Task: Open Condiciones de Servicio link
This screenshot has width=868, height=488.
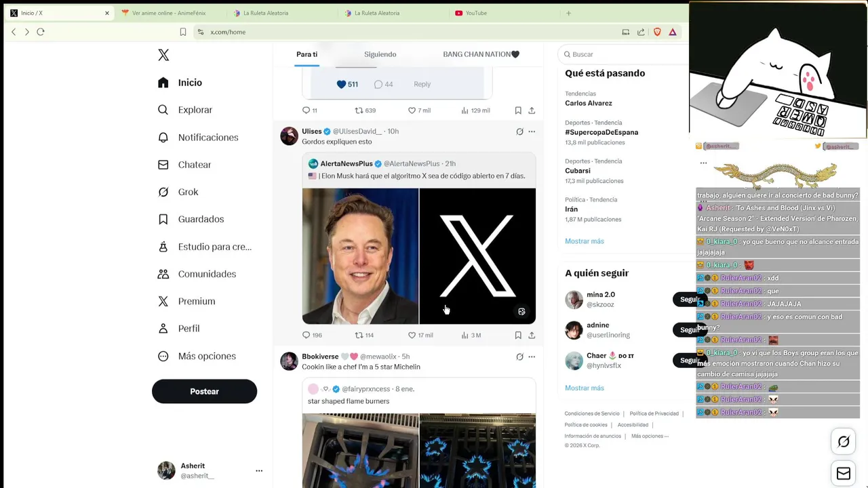Action: point(592,413)
